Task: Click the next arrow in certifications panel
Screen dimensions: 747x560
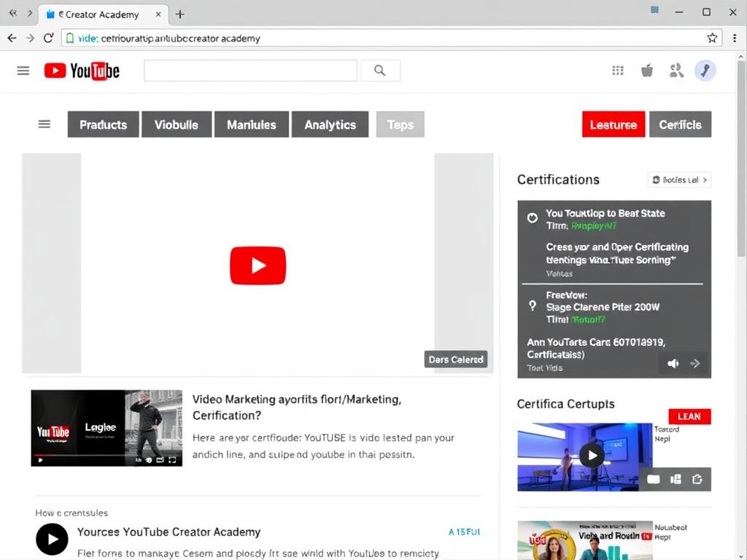Action: [x=695, y=364]
